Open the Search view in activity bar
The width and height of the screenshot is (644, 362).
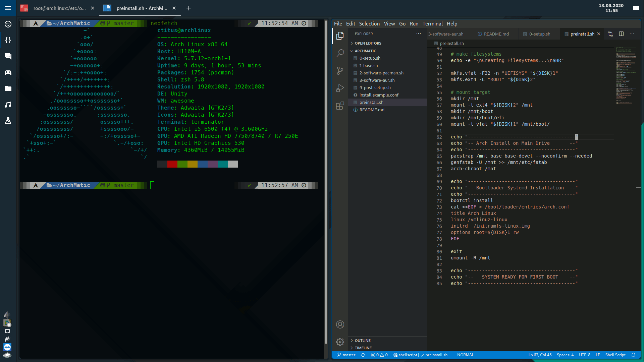340,53
